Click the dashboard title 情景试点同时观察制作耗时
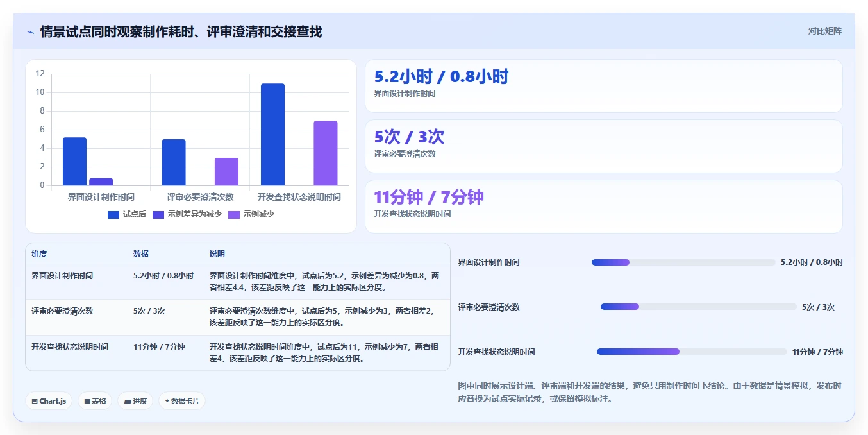Viewport: 868px width, 435px height. pos(181,31)
